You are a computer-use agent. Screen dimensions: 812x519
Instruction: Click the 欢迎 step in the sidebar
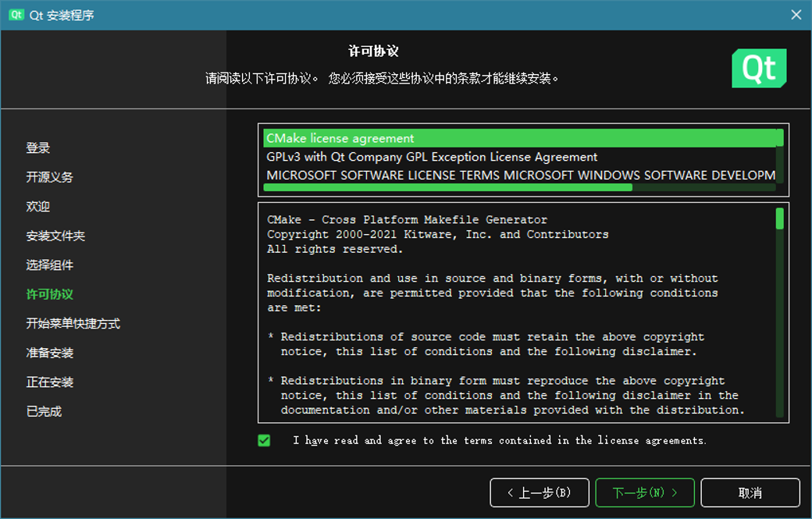point(37,207)
